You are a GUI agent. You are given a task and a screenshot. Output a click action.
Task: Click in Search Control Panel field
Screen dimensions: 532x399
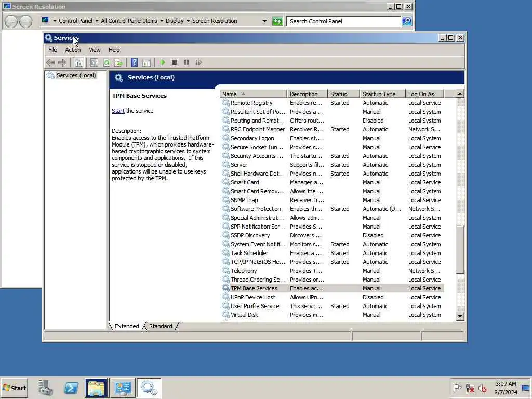pos(343,21)
